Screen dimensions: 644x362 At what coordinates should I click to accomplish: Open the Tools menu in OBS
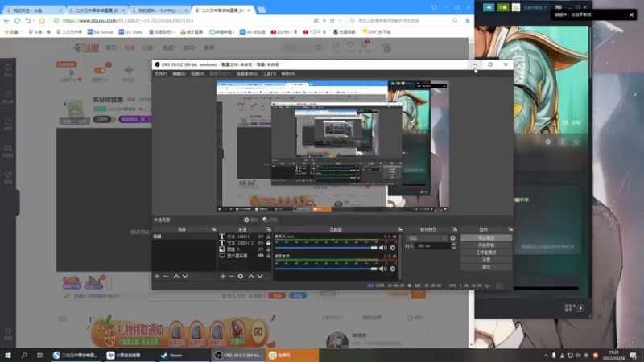[x=270, y=74]
